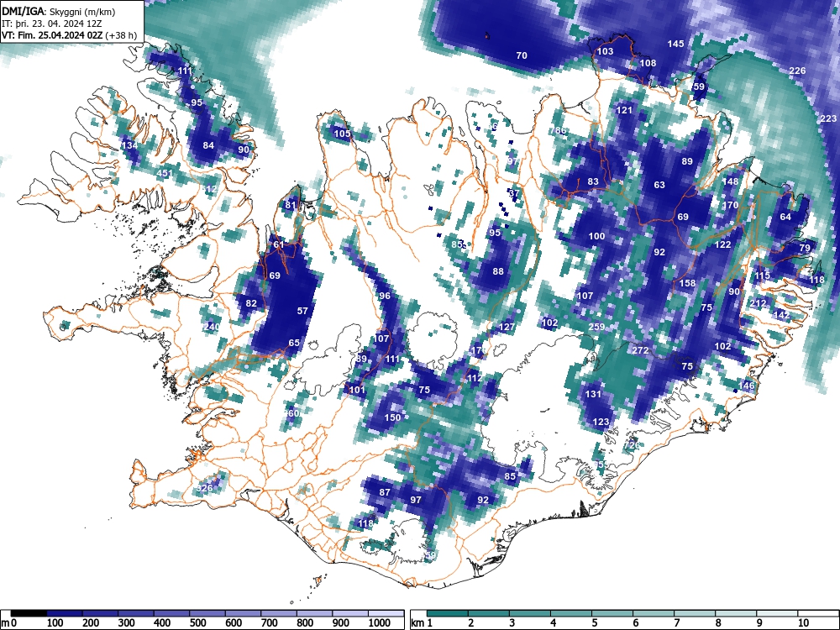Click the 'km' unit label in legend

(x=417, y=622)
